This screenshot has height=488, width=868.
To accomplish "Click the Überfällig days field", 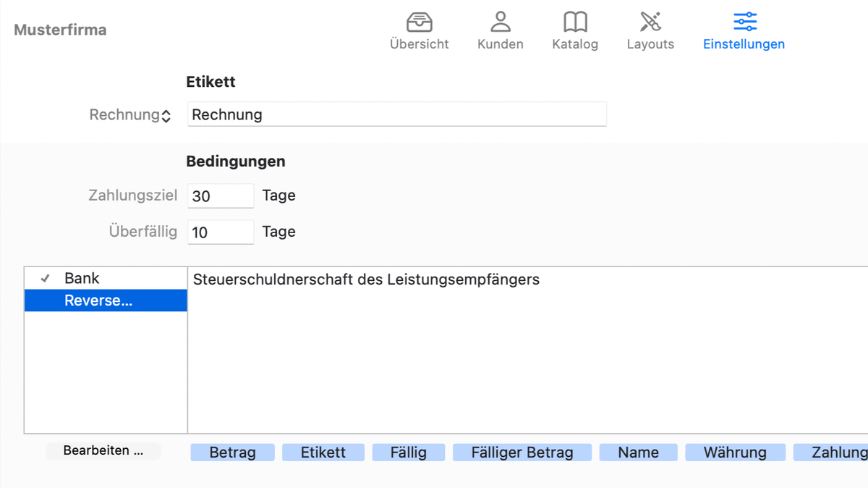I will (221, 232).
